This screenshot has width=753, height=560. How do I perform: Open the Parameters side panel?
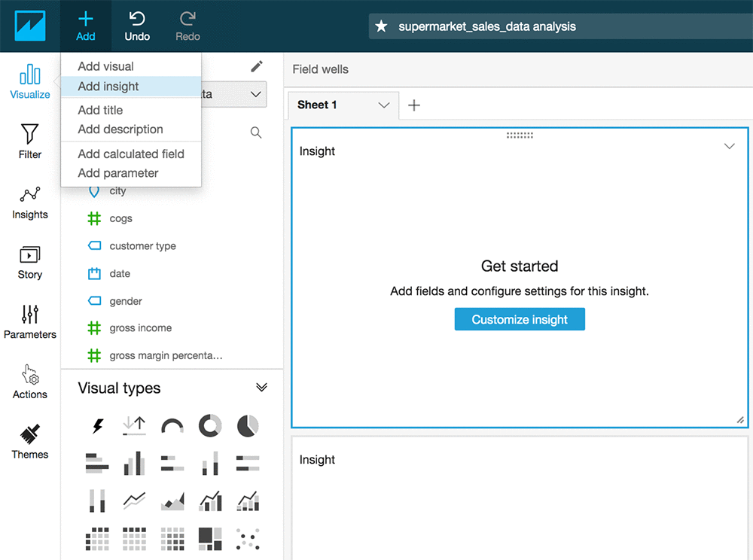(30, 321)
